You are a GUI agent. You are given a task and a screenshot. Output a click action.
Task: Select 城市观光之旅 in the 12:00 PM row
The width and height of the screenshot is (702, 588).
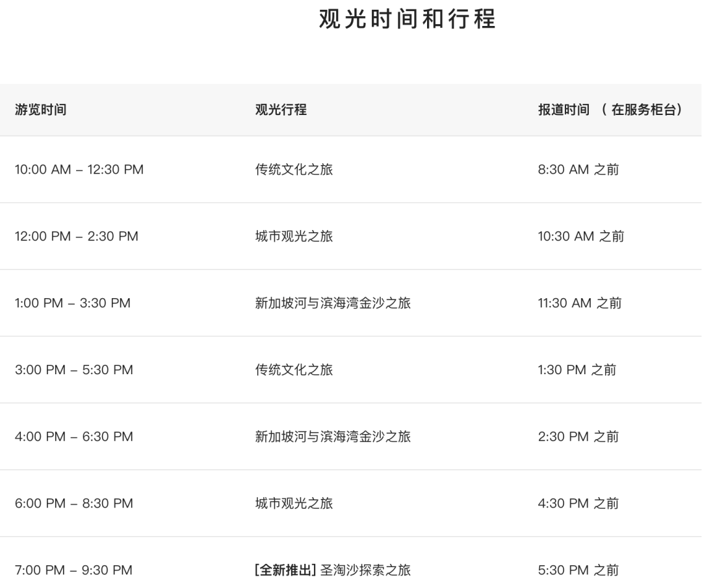[x=294, y=236]
